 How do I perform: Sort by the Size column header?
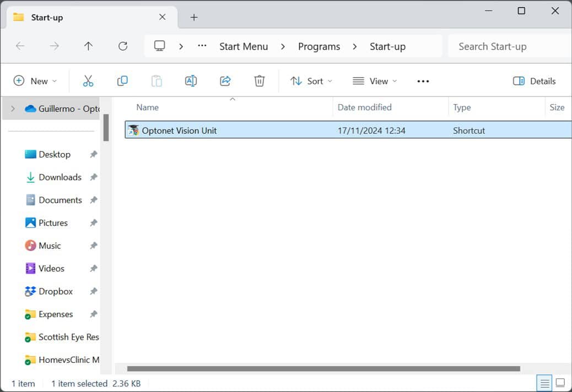point(557,107)
